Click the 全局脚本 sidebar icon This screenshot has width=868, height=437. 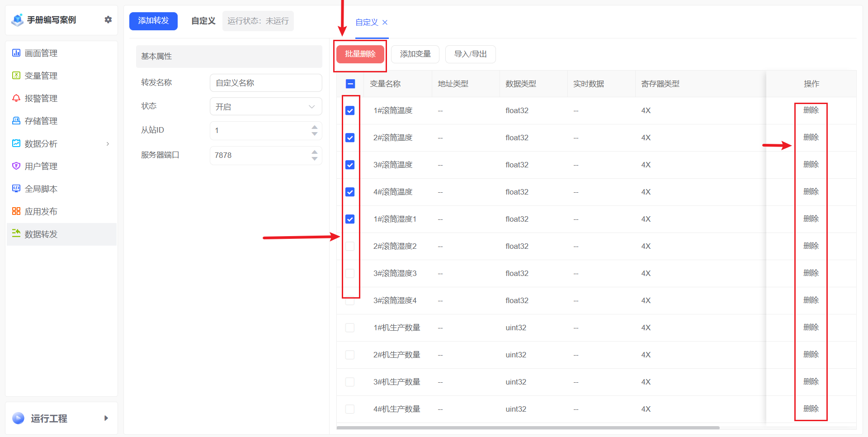click(16, 189)
